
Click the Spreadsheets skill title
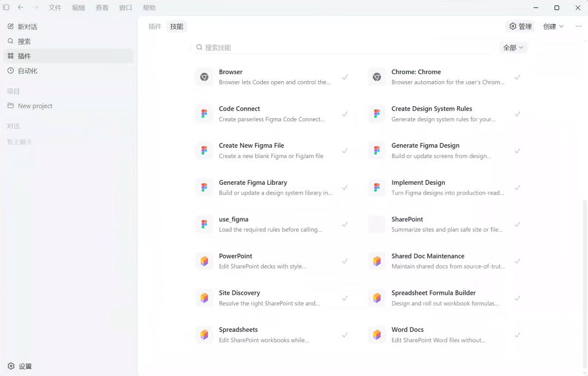pyautogui.click(x=238, y=330)
